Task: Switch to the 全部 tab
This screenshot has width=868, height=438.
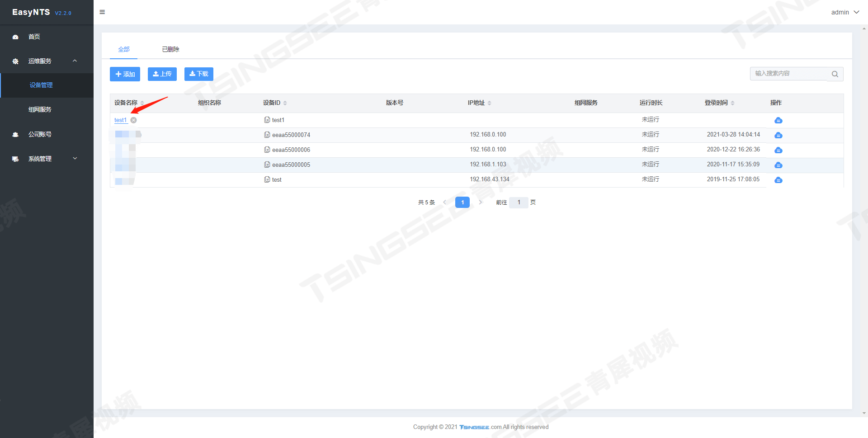Action: [124, 49]
